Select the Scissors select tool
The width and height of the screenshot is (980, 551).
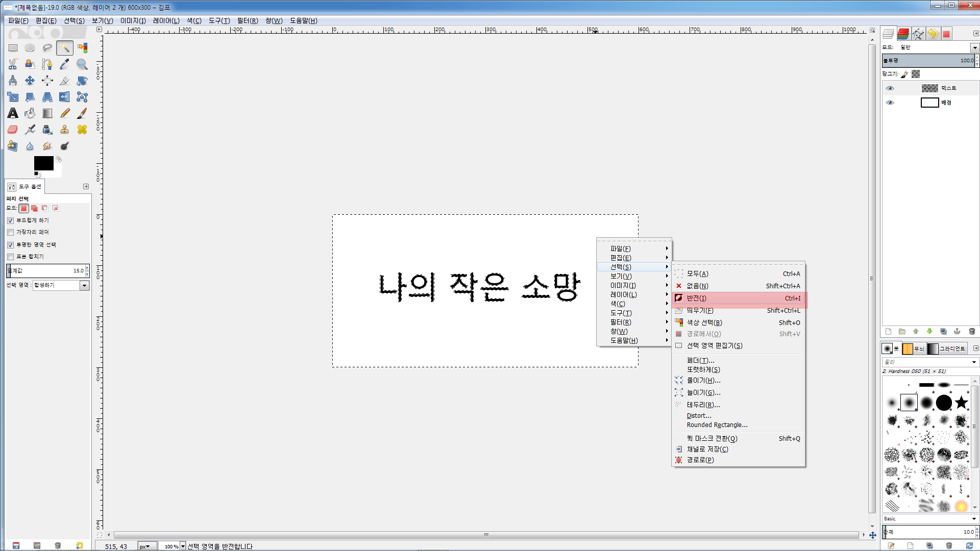pos(13,64)
